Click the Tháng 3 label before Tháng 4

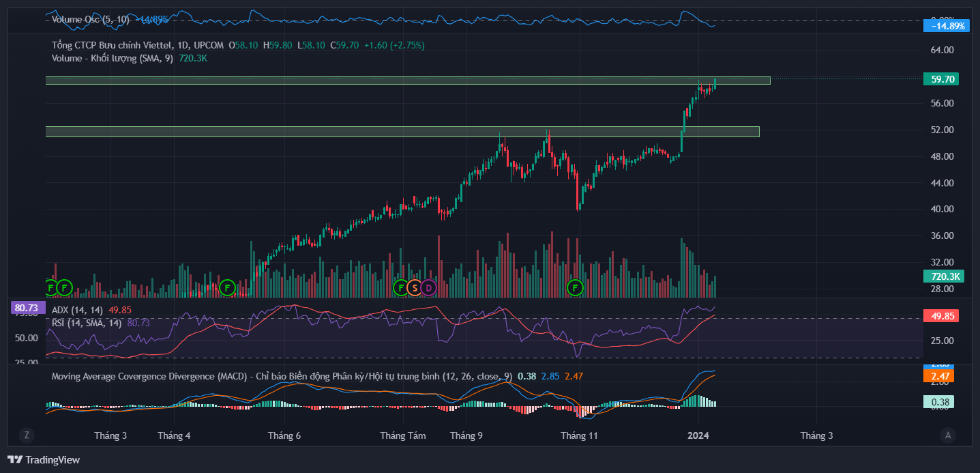(x=110, y=435)
